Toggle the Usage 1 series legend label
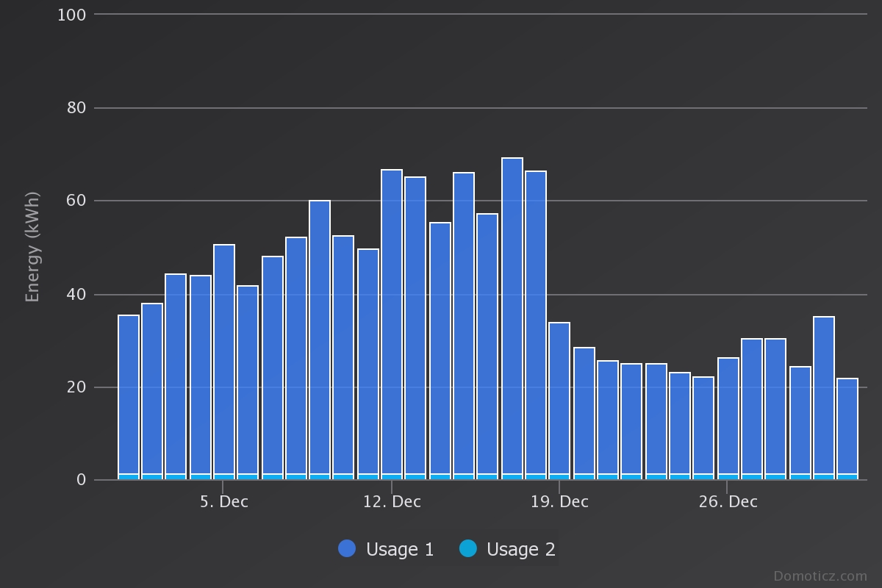882x588 pixels. pyautogui.click(x=400, y=549)
